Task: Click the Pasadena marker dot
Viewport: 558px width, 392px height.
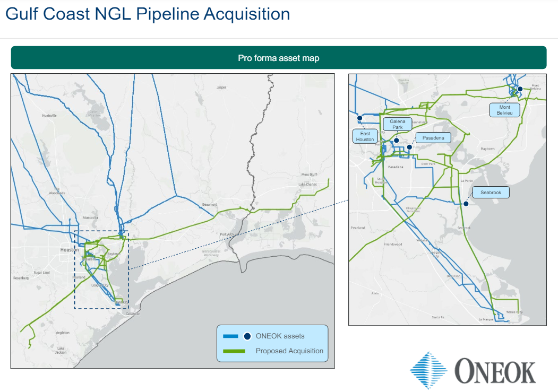Action: pos(409,147)
